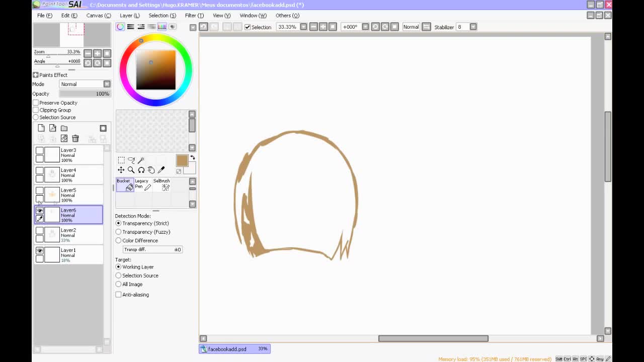Delete layer using the trash icon
Image resolution: width=644 pixels, height=362 pixels.
[75, 139]
